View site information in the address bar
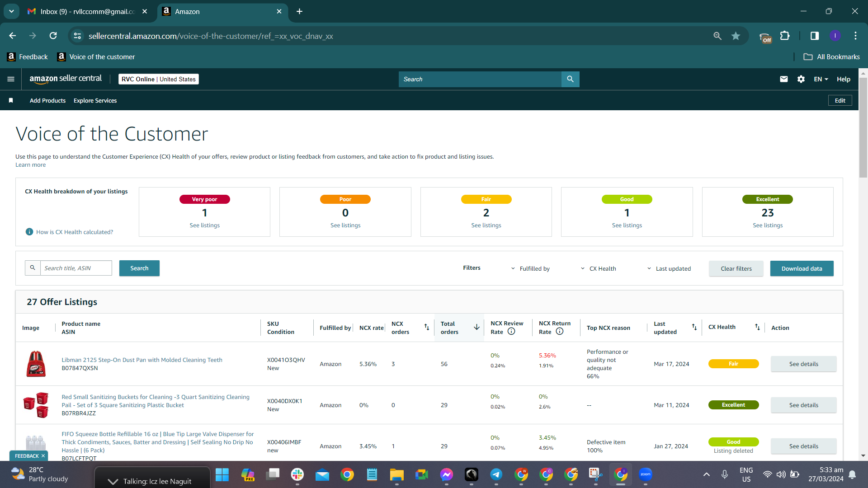Viewport: 868px width, 488px height. click(x=78, y=36)
